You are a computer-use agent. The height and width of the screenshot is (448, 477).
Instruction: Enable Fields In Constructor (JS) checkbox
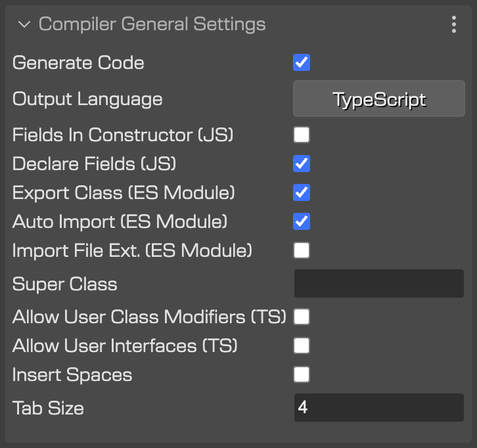tap(302, 135)
